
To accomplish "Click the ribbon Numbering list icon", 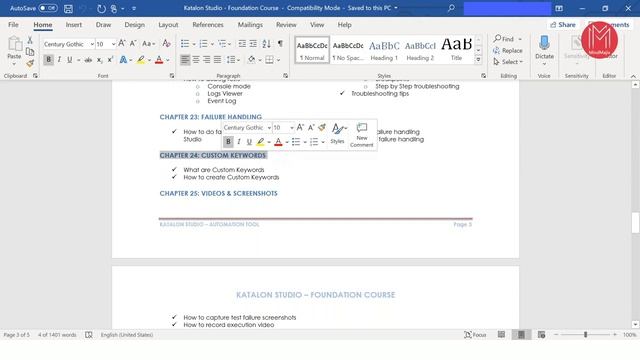I will (x=203, y=43).
